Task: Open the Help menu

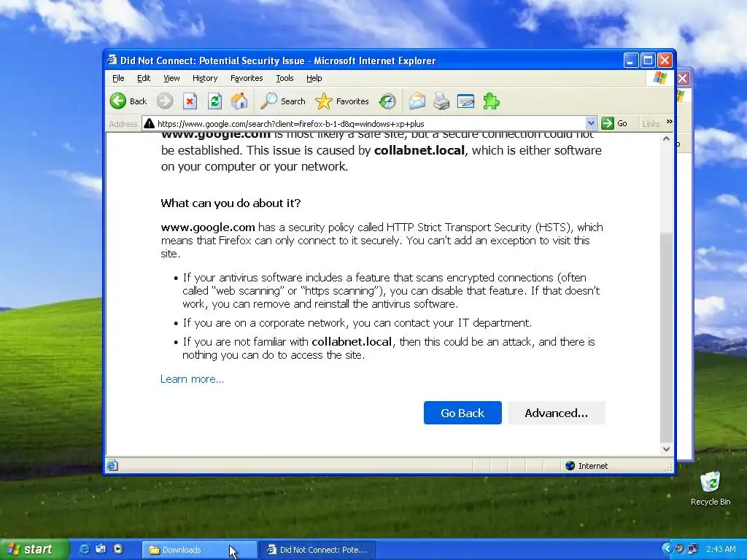Action: [x=314, y=78]
